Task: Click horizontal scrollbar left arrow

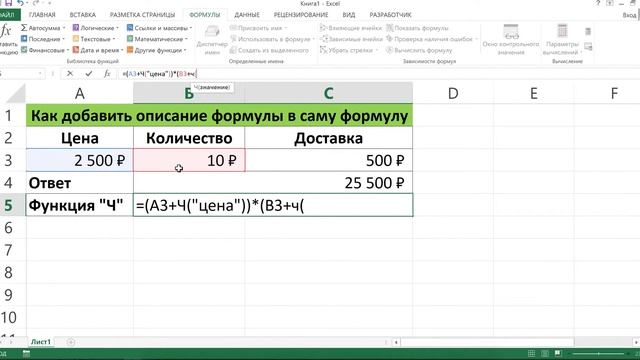Action: pos(396,342)
